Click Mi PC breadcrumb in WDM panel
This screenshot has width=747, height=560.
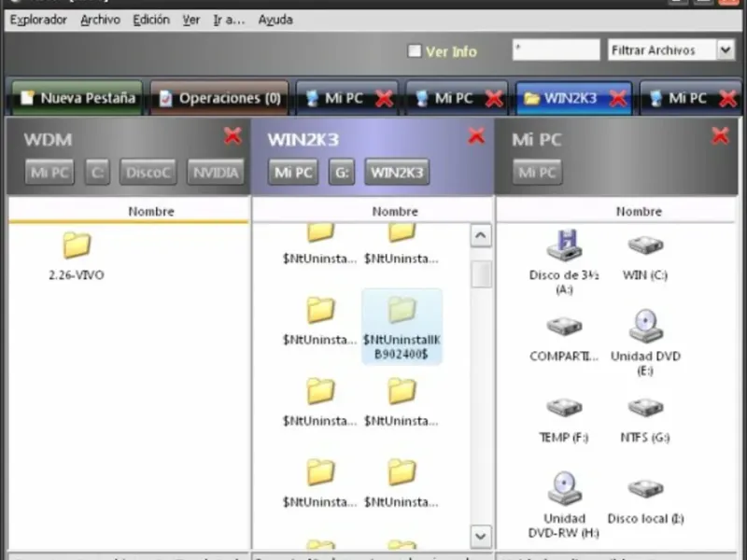click(x=49, y=172)
